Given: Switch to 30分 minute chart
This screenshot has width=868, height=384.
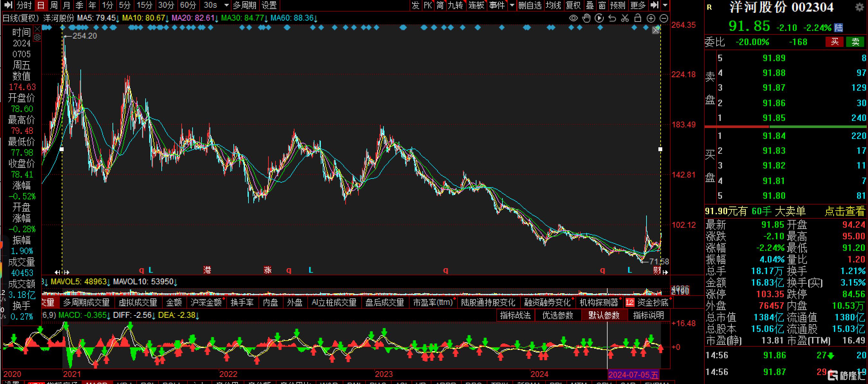Looking at the screenshot, I should pyautogui.click(x=166, y=5).
